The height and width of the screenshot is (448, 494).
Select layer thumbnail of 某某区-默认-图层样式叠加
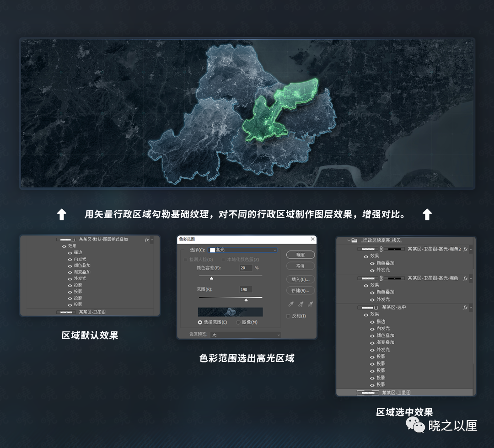coord(66,240)
